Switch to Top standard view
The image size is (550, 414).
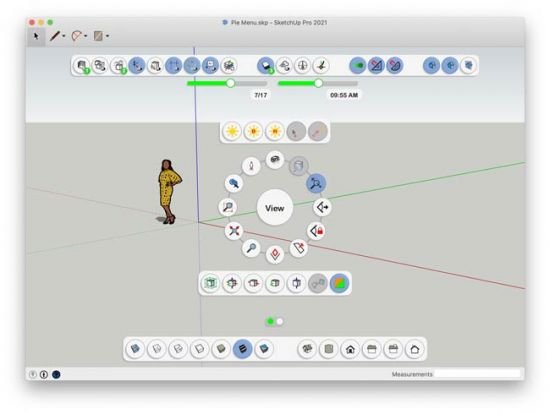pyautogui.click(x=328, y=349)
